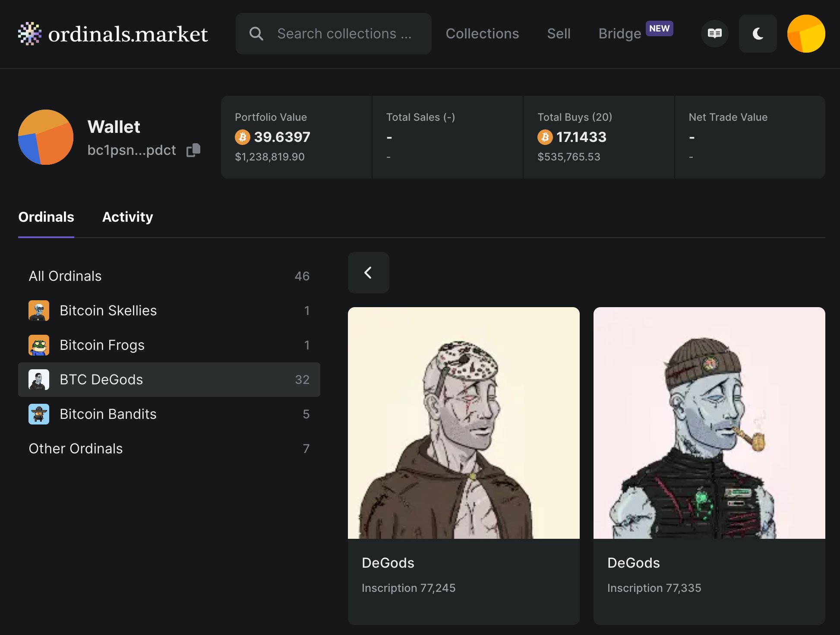Select the Bitcoin Frogs collection
This screenshot has height=635, width=840.
click(x=102, y=345)
